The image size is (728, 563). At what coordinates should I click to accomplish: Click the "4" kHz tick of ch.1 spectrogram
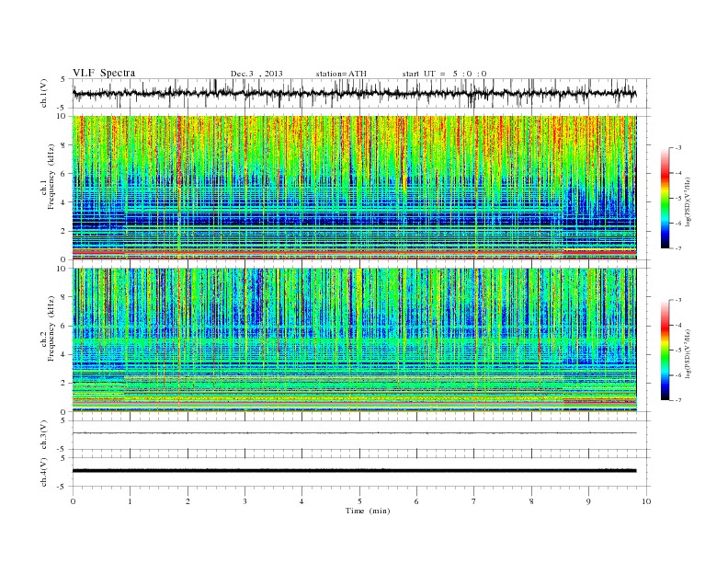(64, 202)
